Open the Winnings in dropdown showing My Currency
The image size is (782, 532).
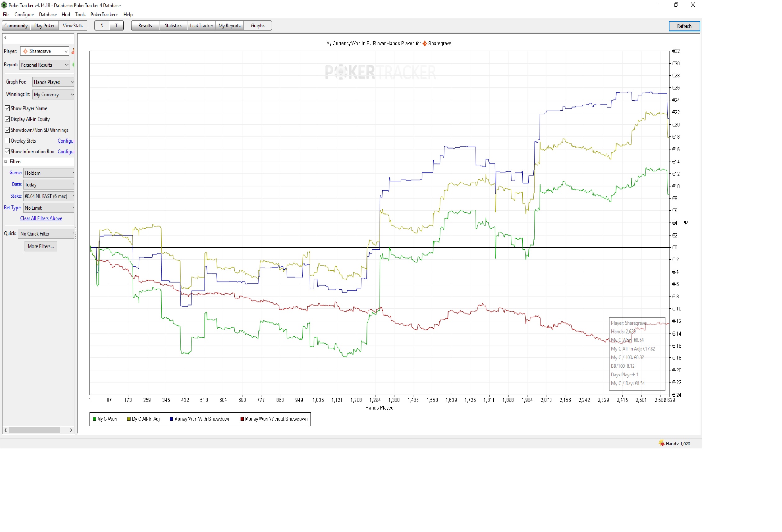pyautogui.click(x=53, y=94)
